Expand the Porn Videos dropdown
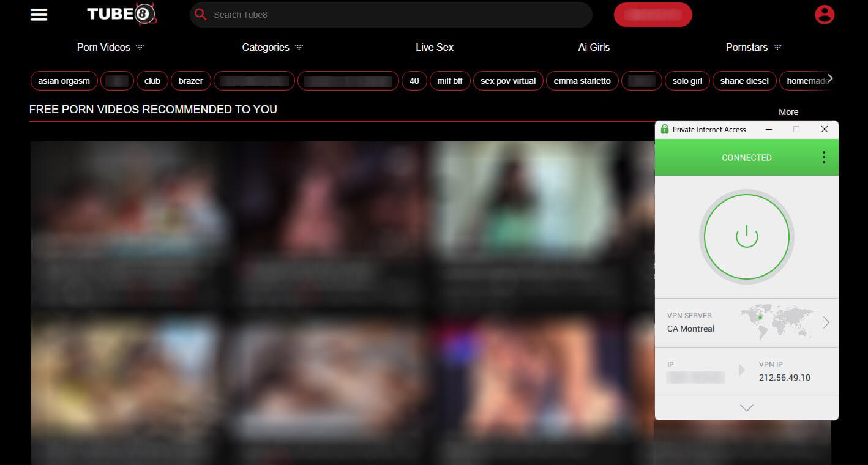This screenshot has width=868, height=465. 140,47
